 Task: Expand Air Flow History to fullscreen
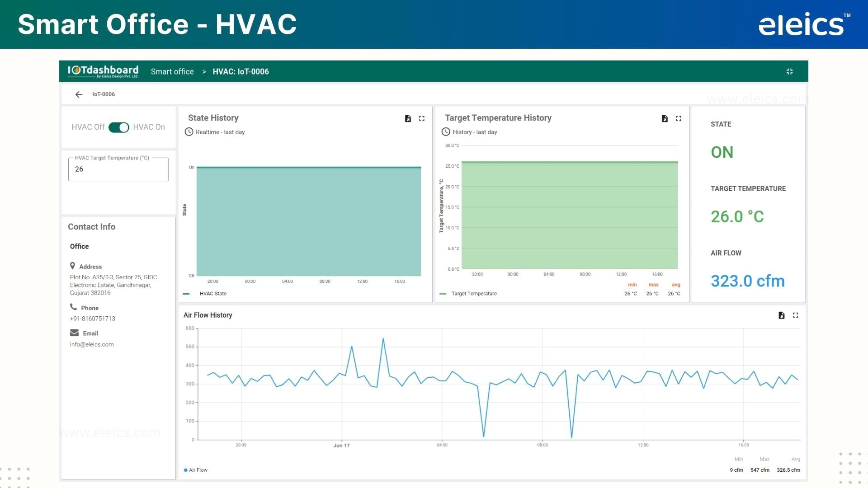point(796,315)
